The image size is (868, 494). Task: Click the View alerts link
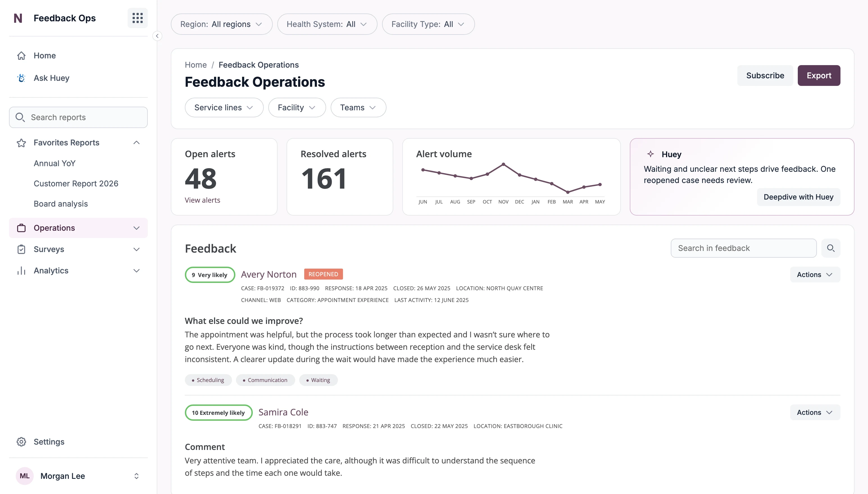202,200
